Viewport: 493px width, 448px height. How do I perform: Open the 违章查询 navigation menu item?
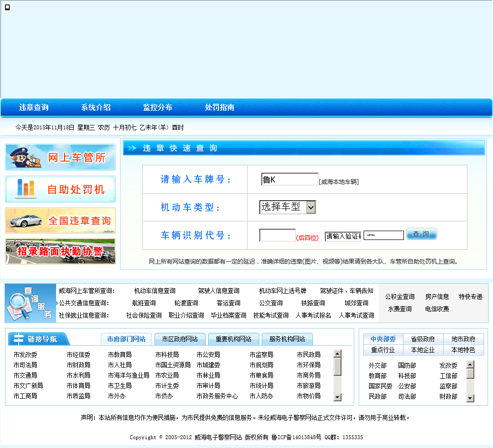(33, 107)
